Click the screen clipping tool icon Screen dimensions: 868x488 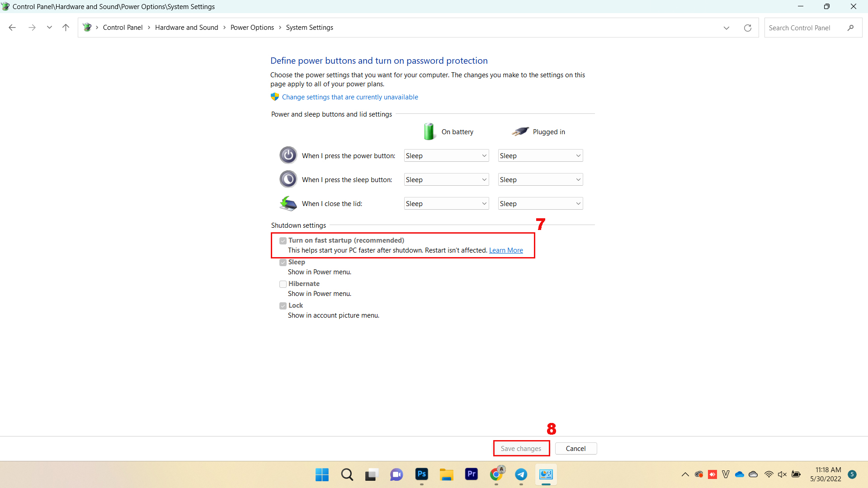point(371,474)
